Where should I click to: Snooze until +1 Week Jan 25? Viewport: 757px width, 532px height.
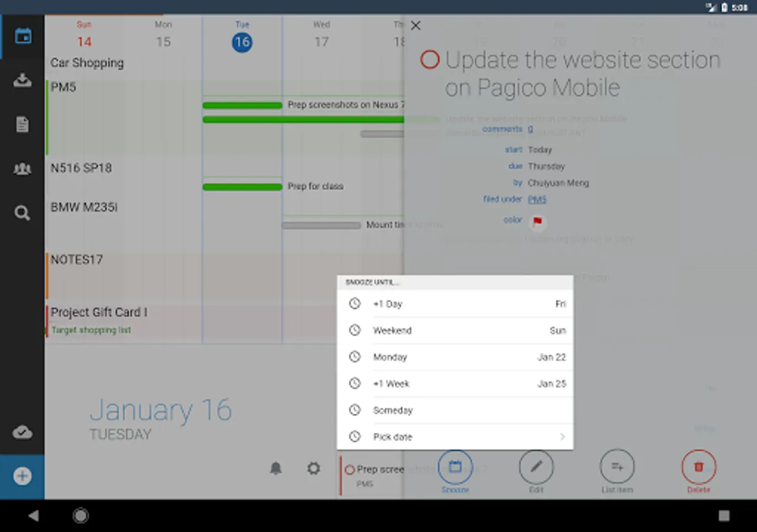(x=455, y=384)
